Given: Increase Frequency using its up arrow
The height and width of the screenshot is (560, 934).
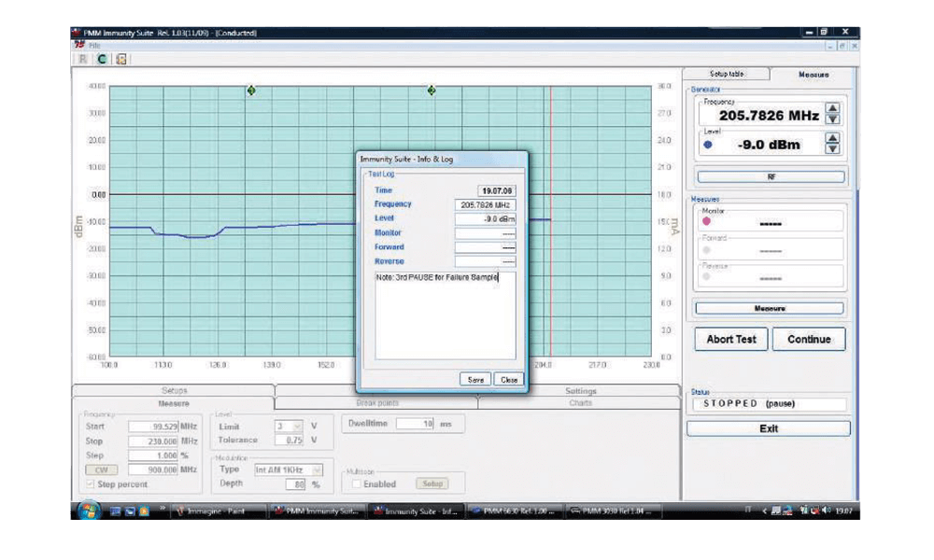Looking at the screenshot, I should 831,108.
